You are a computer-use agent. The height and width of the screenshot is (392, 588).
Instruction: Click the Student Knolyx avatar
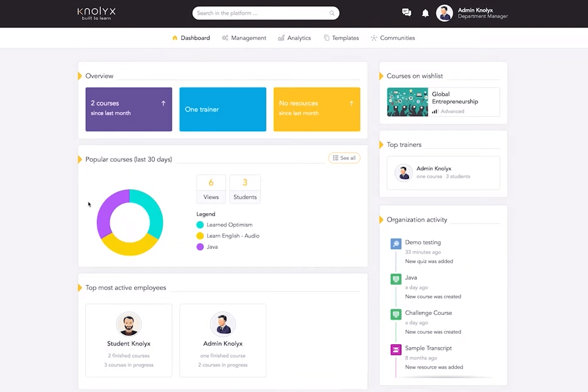click(x=129, y=324)
